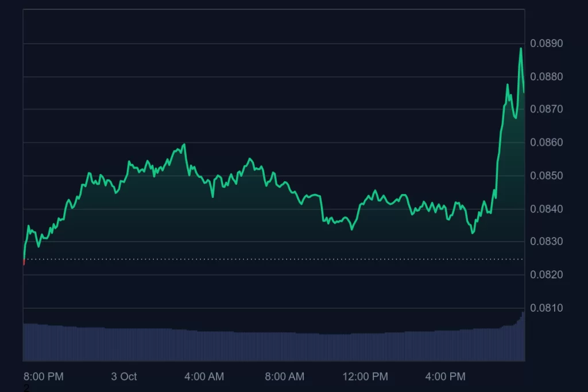Select the 4:00 PM time label
Screen dimensions: 588x392
pyautogui.click(x=446, y=377)
